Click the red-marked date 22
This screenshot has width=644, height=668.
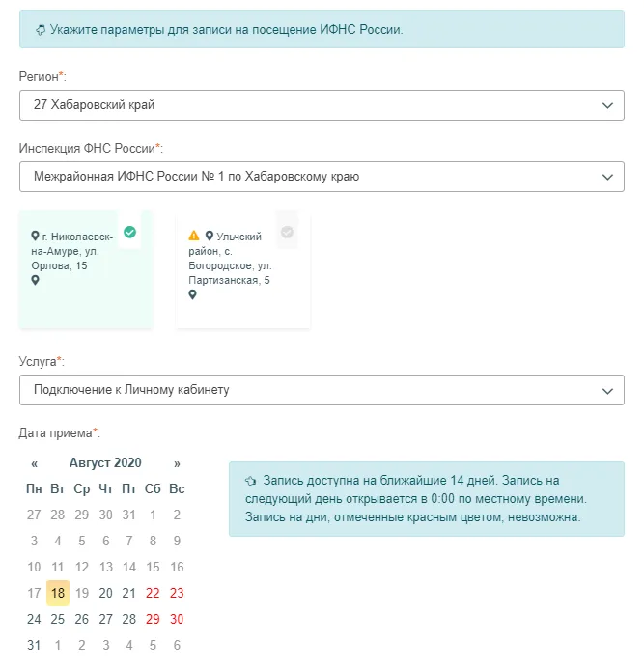click(x=153, y=593)
